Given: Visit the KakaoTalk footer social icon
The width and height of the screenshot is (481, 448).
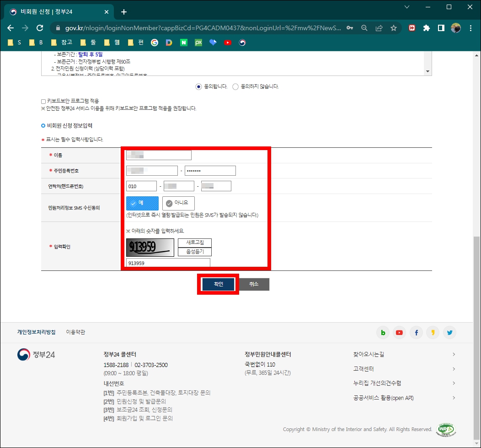Looking at the screenshot, I should pyautogui.click(x=433, y=333).
